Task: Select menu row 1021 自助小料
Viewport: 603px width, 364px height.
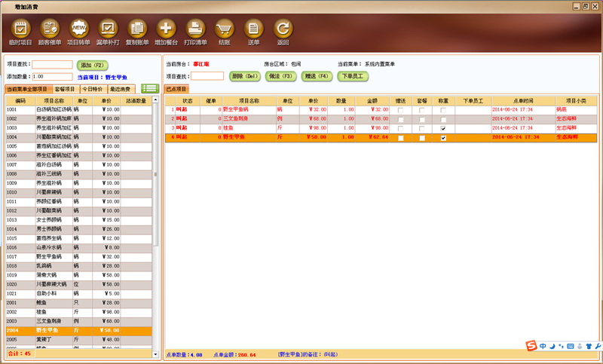Action: tap(79, 294)
